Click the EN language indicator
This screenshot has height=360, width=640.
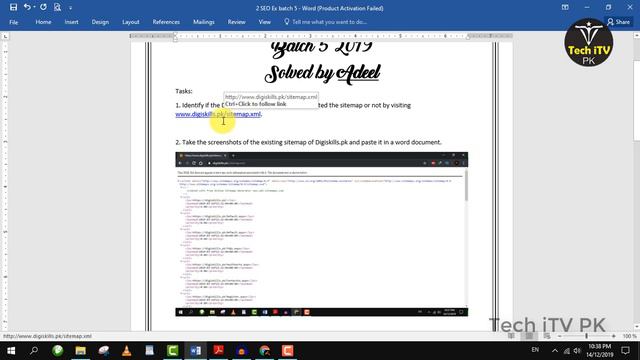(x=535, y=350)
